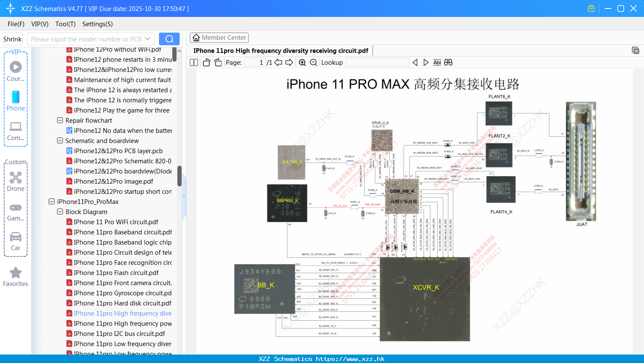Open IPhone 11pro Face recognition circuit file

(119, 263)
